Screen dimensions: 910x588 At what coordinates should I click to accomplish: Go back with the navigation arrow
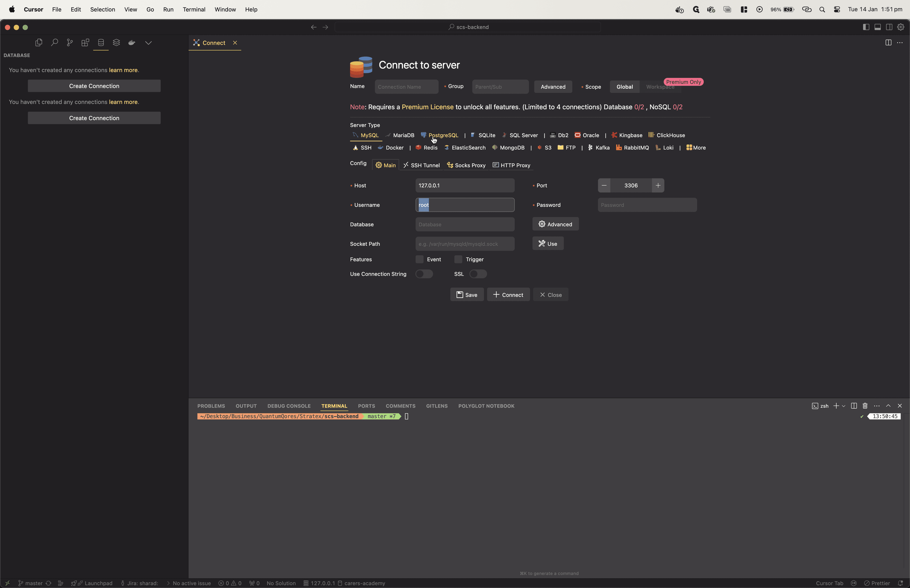[x=314, y=27]
